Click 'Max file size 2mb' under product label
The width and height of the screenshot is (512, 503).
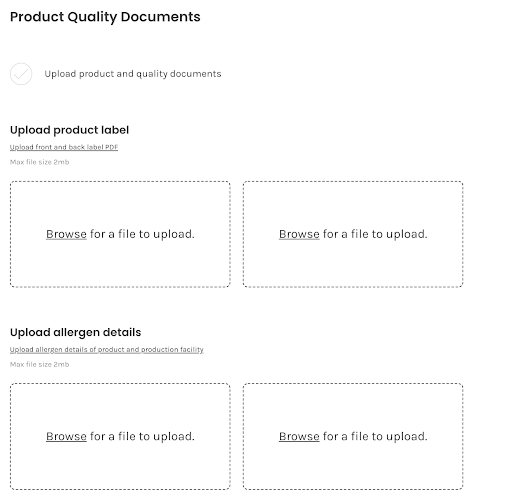39,162
